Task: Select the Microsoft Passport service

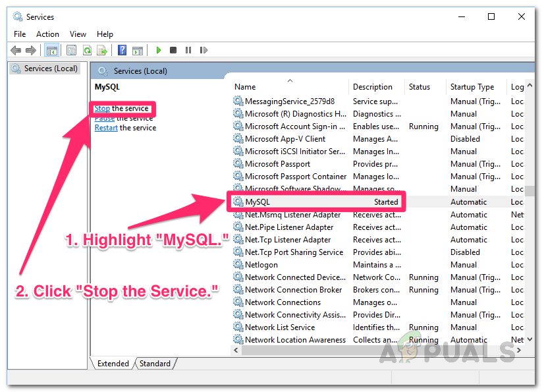Action: [277, 164]
